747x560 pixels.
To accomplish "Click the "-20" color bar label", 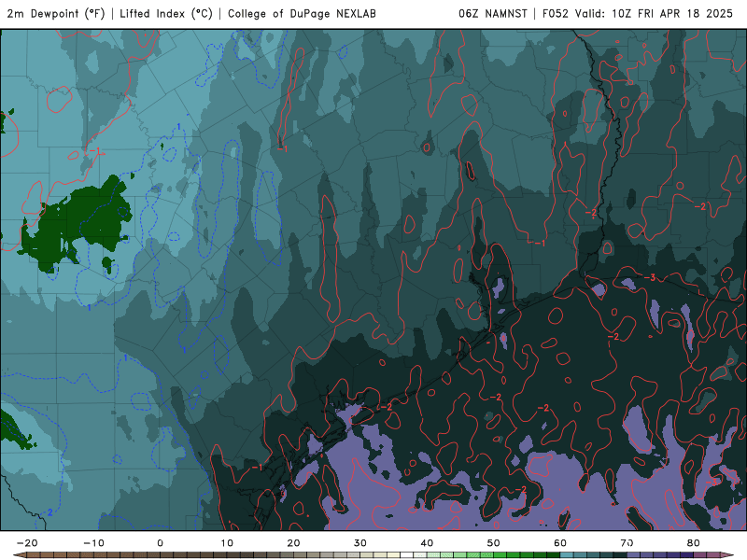I will pyautogui.click(x=27, y=543).
